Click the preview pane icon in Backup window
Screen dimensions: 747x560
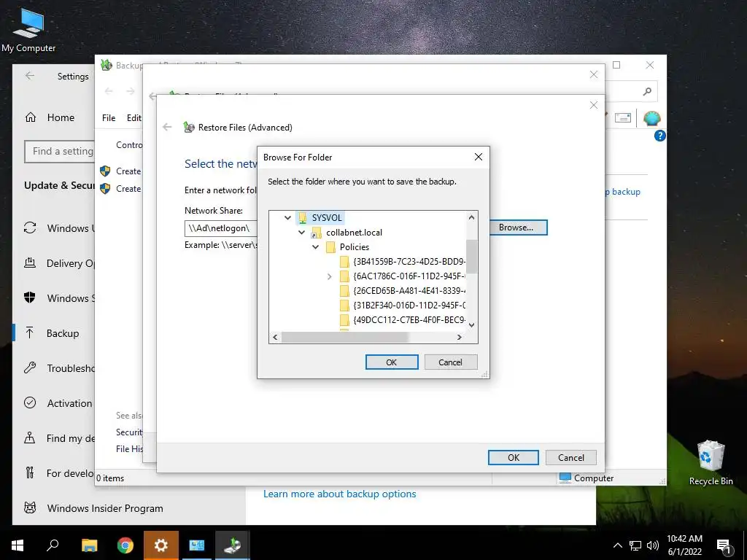pos(623,117)
